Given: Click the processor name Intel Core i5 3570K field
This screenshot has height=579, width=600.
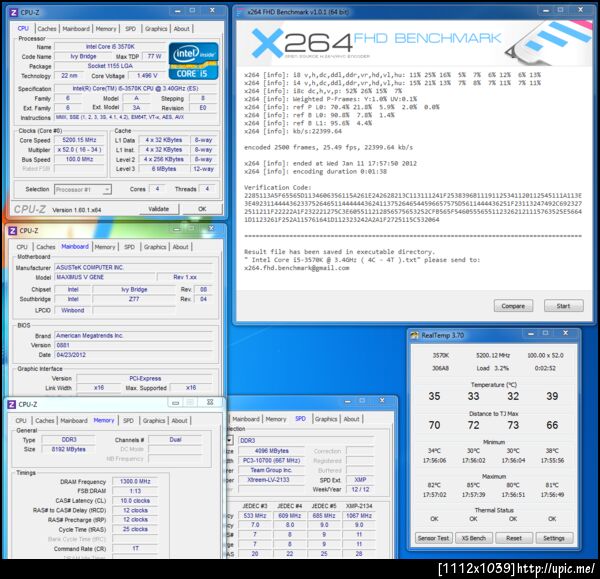Looking at the screenshot, I should 110,47.
